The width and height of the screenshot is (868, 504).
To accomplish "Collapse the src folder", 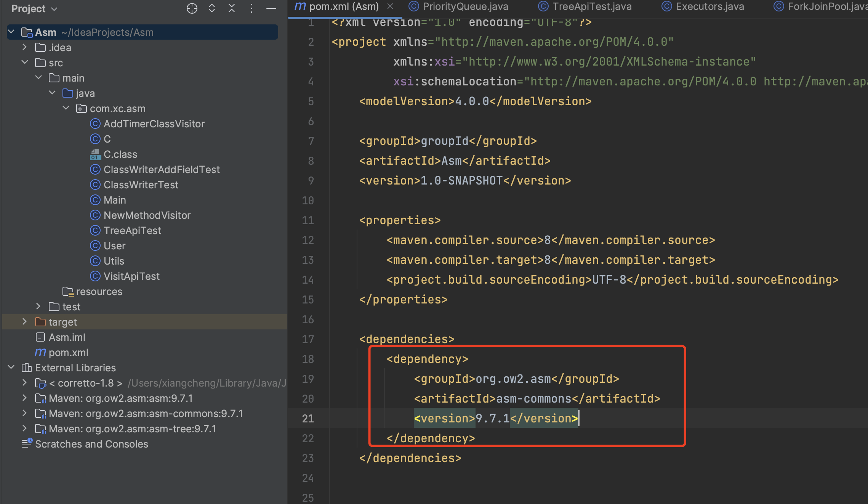I will pos(25,63).
